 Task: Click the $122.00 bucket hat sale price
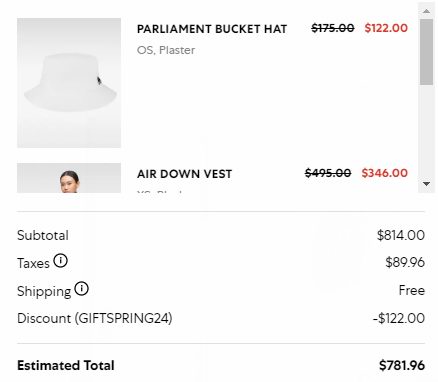pyautogui.click(x=386, y=28)
